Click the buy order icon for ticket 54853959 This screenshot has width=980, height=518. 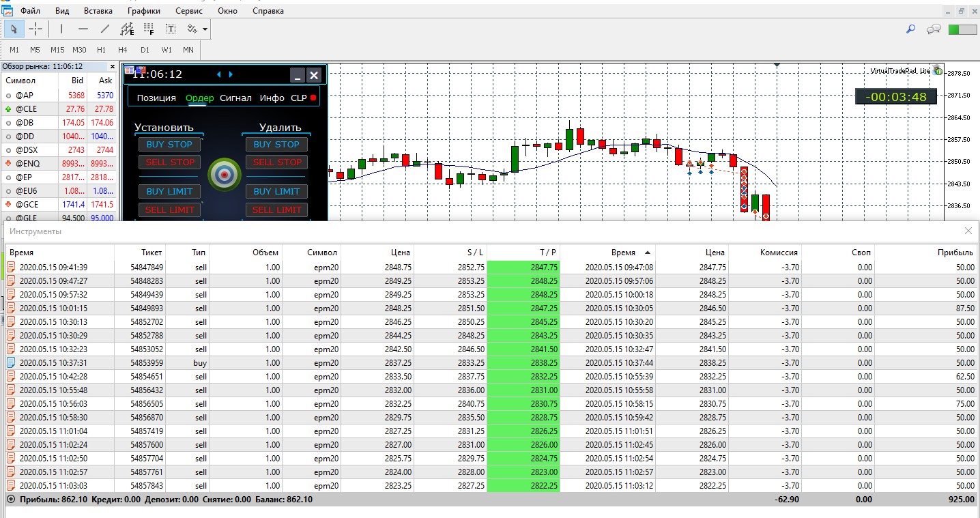(x=11, y=363)
